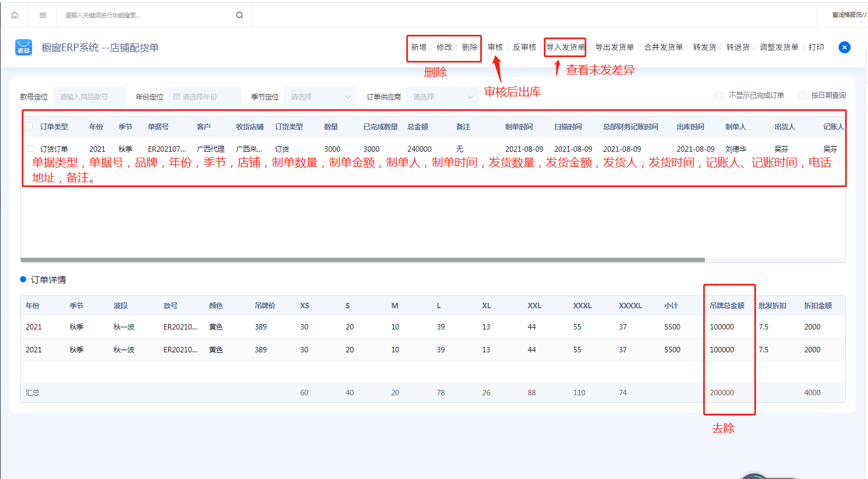868x479 pixels.
Task: Expand the 季节定位 dropdown
Action: pyautogui.click(x=320, y=97)
